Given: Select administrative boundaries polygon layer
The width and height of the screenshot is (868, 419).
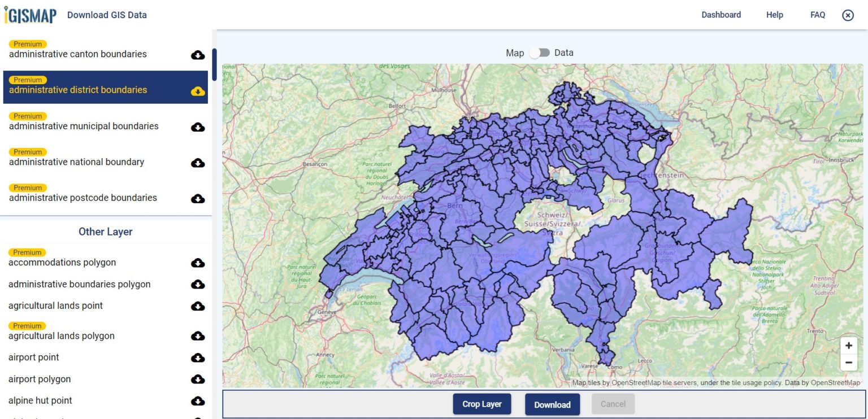Looking at the screenshot, I should click(80, 284).
